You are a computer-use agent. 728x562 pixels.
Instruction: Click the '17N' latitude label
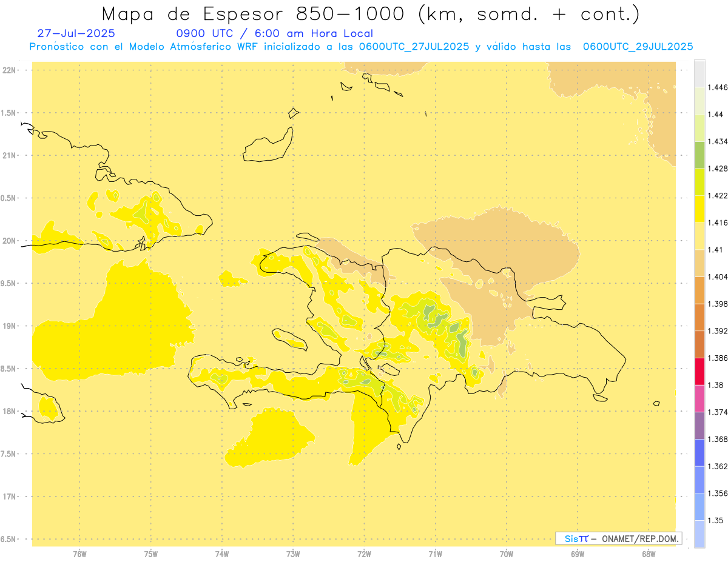pos(10,497)
